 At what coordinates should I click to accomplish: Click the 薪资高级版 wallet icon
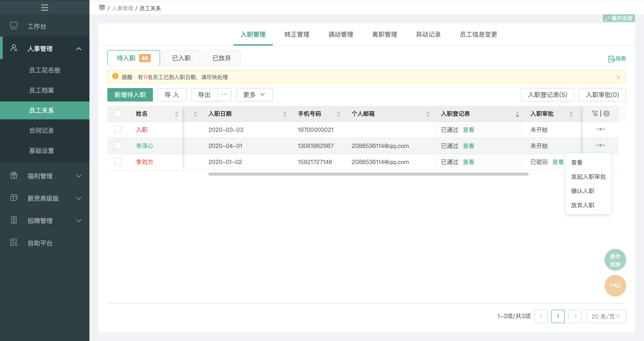(14, 198)
